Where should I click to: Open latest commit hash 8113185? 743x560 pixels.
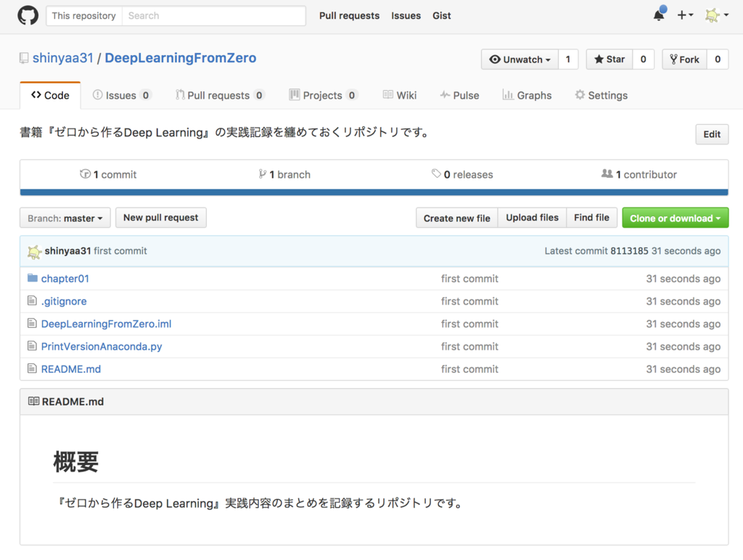629,251
